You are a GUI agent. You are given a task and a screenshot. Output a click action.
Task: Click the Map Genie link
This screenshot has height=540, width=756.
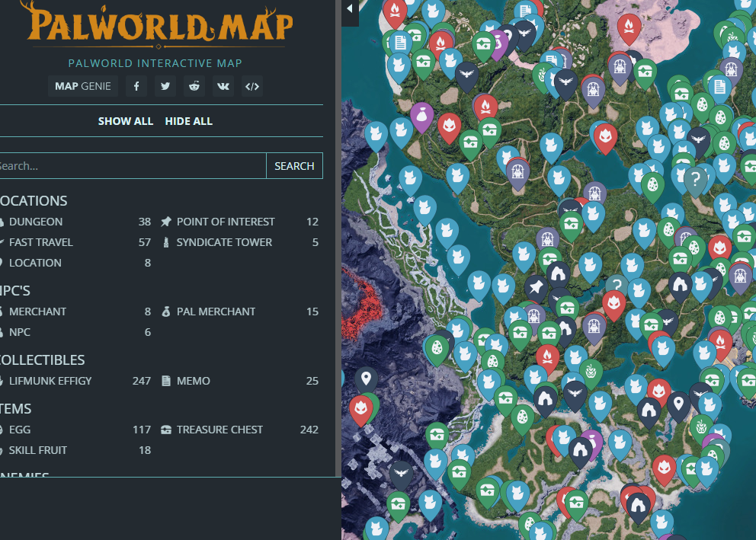pos(82,86)
